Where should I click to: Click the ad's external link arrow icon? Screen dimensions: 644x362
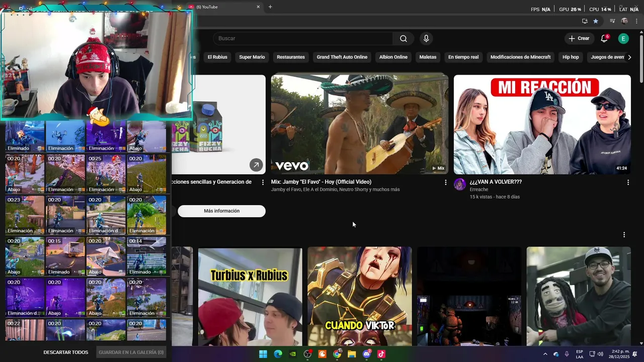(256, 165)
